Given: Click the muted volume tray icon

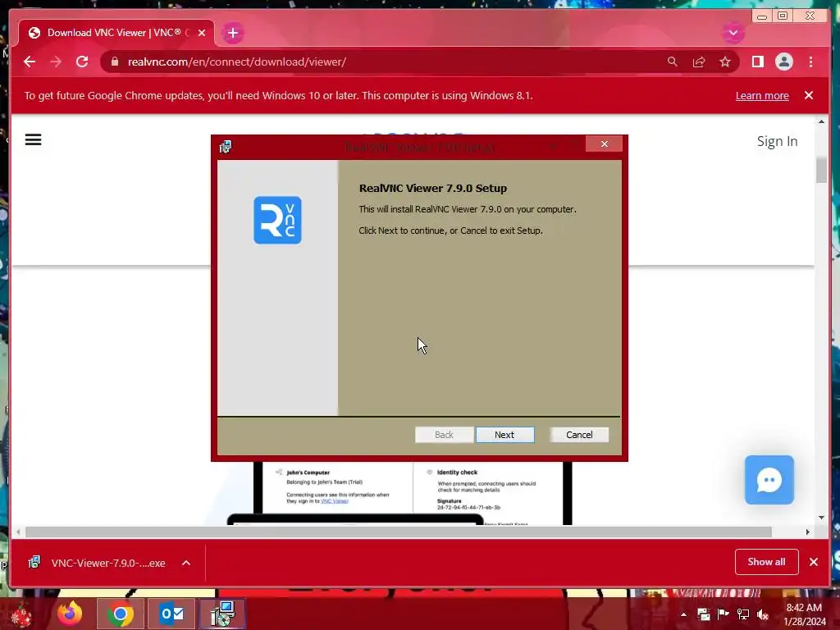Looking at the screenshot, I should click(x=763, y=614).
